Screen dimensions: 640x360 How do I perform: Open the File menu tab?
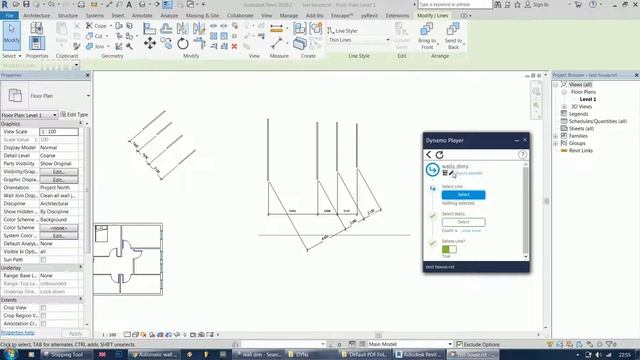9,16
